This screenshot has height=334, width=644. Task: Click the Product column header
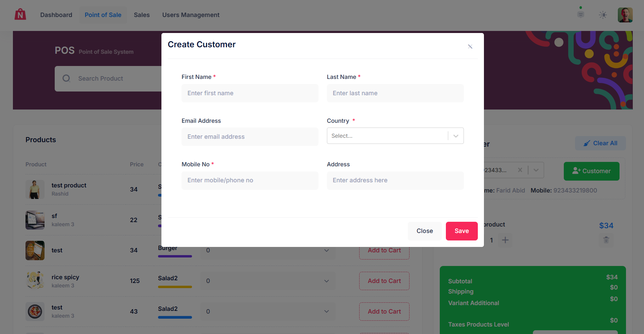tap(36, 165)
